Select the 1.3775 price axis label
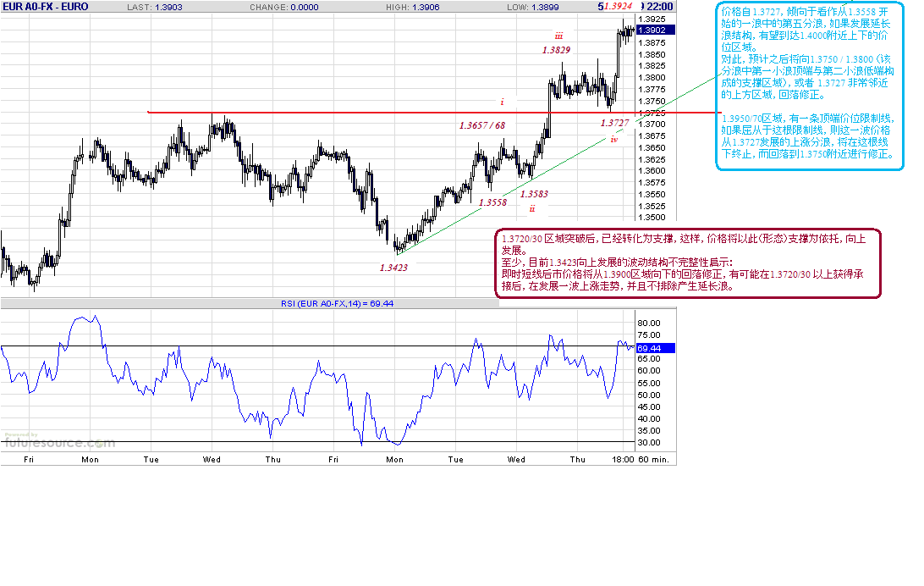Viewport: 924px width, 586px height. (652, 89)
